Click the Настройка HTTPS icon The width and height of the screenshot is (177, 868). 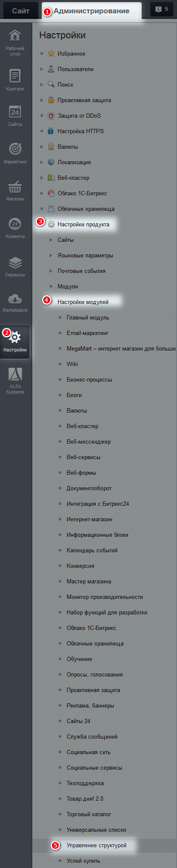(51, 131)
